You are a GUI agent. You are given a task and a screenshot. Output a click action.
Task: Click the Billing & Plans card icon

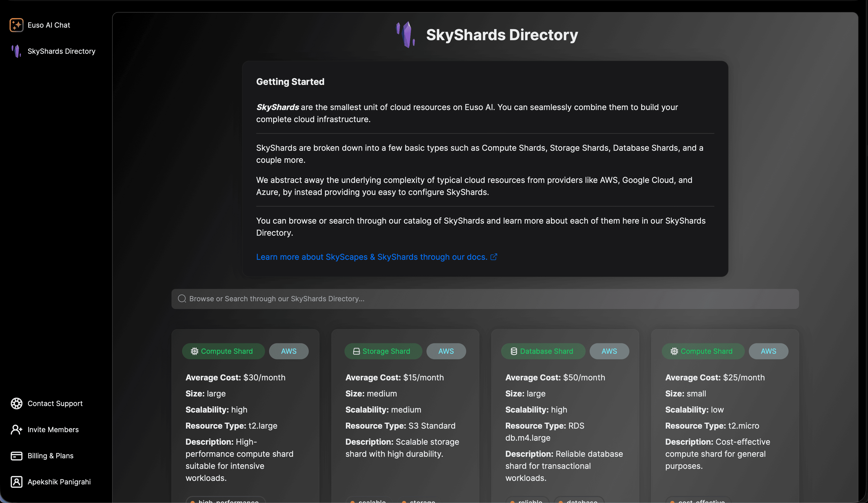16,456
